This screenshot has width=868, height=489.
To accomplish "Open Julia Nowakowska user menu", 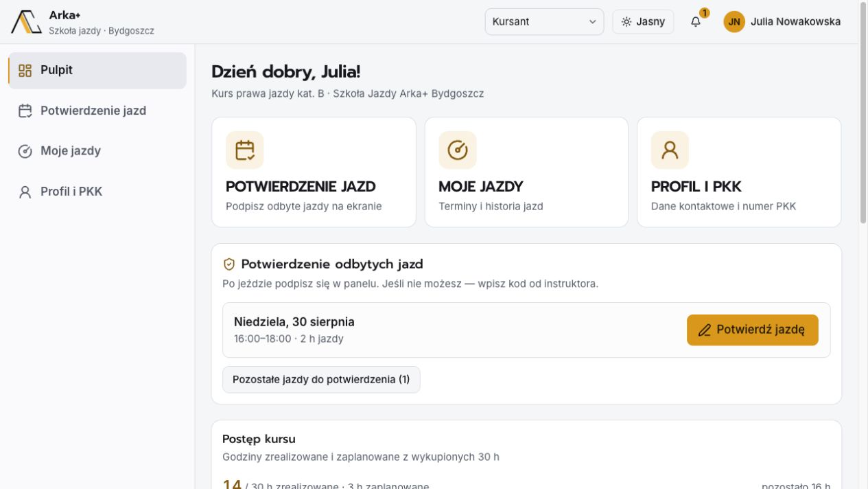I will click(x=782, y=21).
